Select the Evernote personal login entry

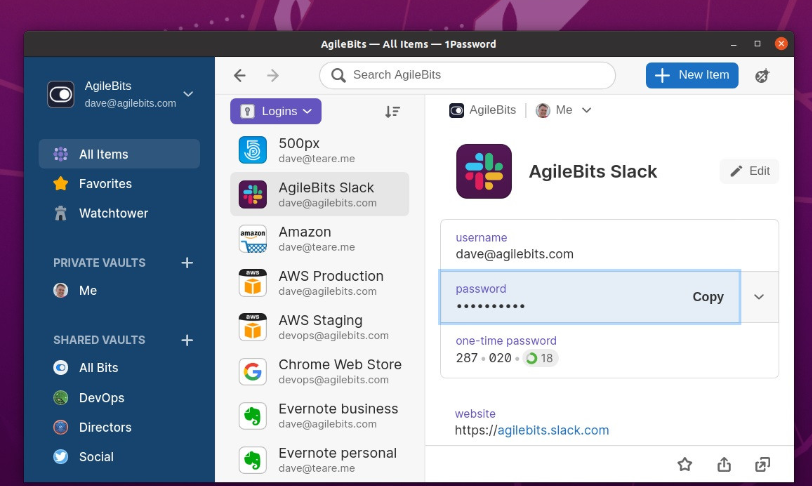point(320,460)
